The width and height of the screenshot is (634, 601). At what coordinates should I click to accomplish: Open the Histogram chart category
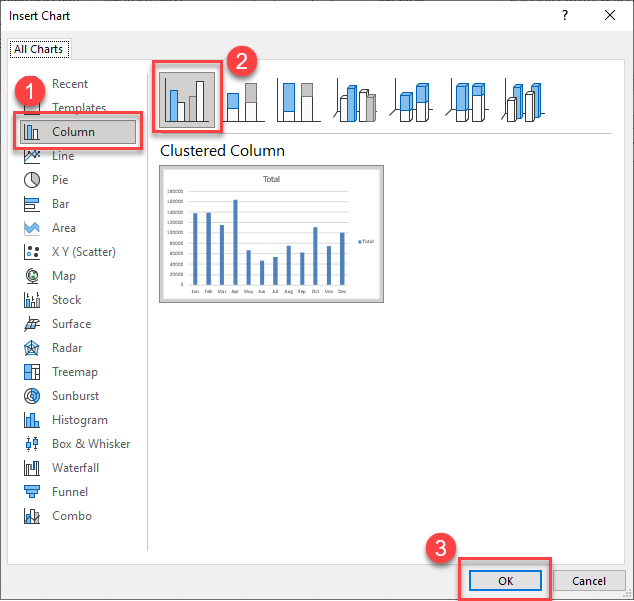pyautogui.click(x=79, y=420)
